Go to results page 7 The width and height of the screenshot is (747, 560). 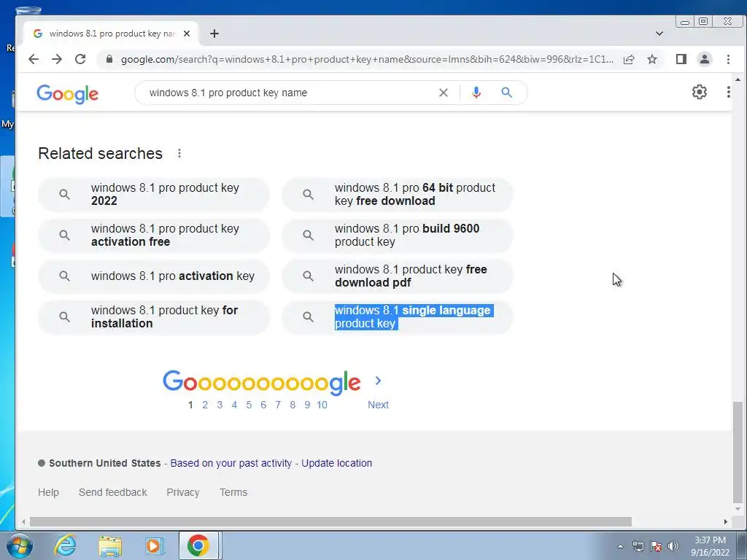click(x=278, y=405)
